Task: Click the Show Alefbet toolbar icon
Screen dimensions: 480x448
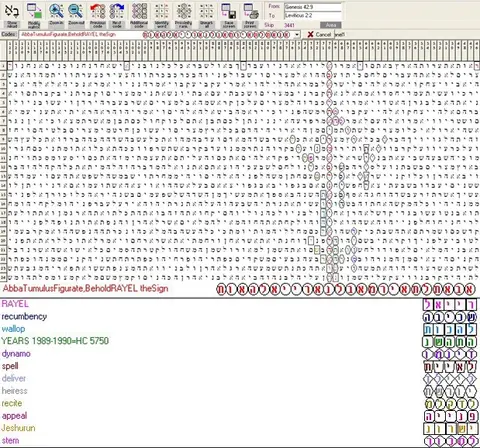Action: tap(12, 15)
